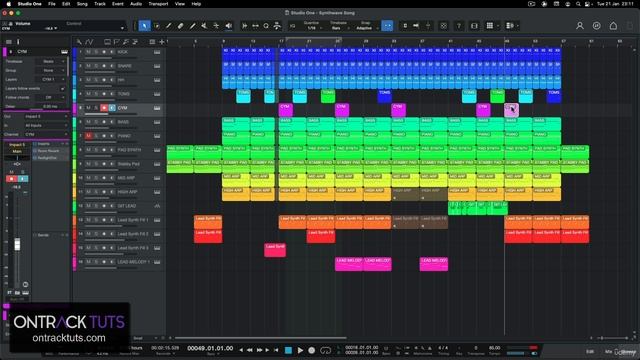The image size is (640, 360).
Task: Click the rewind button in transport
Action: tap(250, 350)
